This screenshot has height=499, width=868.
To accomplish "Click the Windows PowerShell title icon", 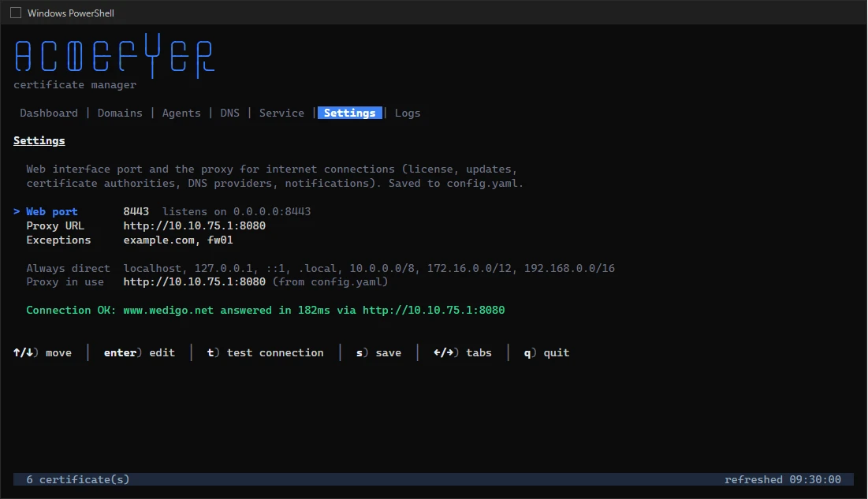I will tap(16, 13).
